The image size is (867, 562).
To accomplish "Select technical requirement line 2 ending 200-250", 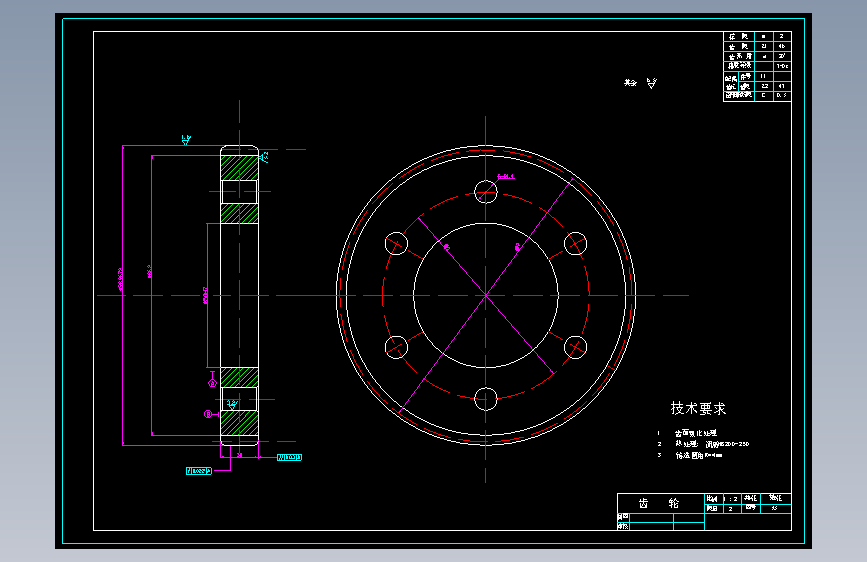I will coord(712,444).
